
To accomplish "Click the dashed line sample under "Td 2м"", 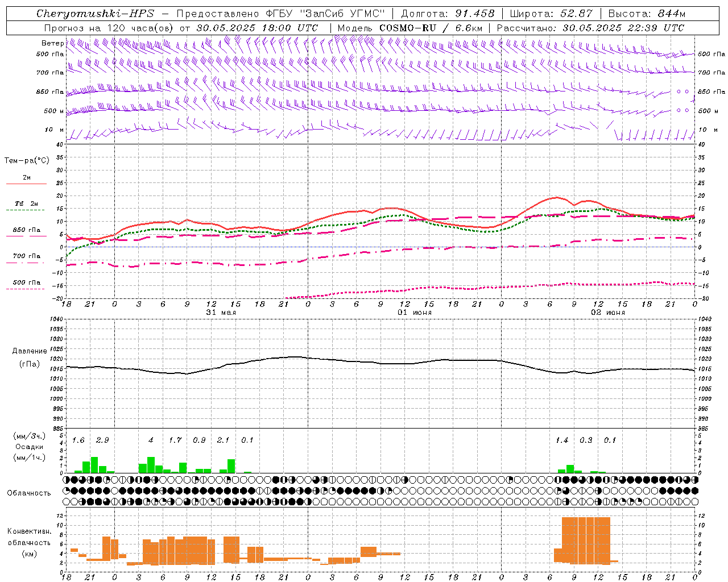I will coord(25,210).
